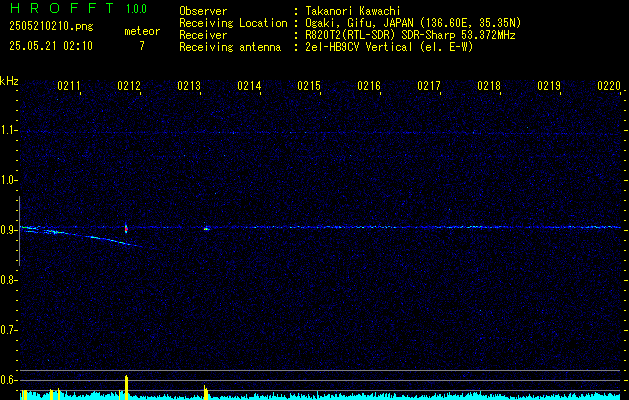Click the 1.1 kHz axis label
Image resolution: width=629 pixels, height=400 pixels.
8,130
